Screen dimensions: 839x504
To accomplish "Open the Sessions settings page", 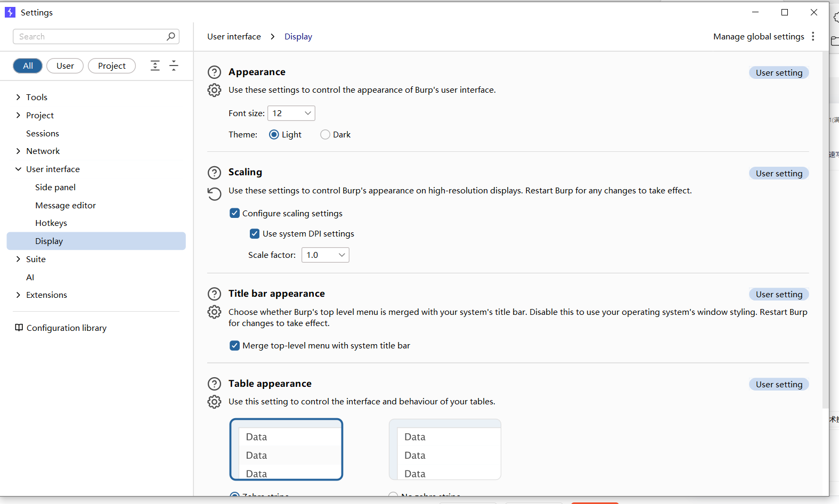I will click(x=43, y=133).
